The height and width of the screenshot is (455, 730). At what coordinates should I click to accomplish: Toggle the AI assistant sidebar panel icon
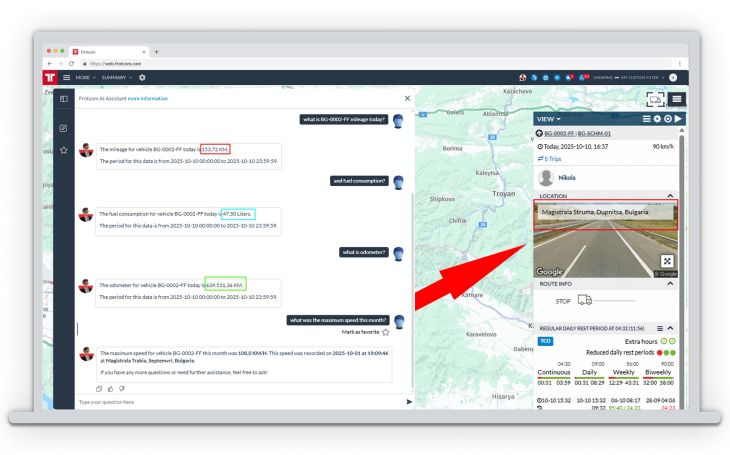click(64, 99)
